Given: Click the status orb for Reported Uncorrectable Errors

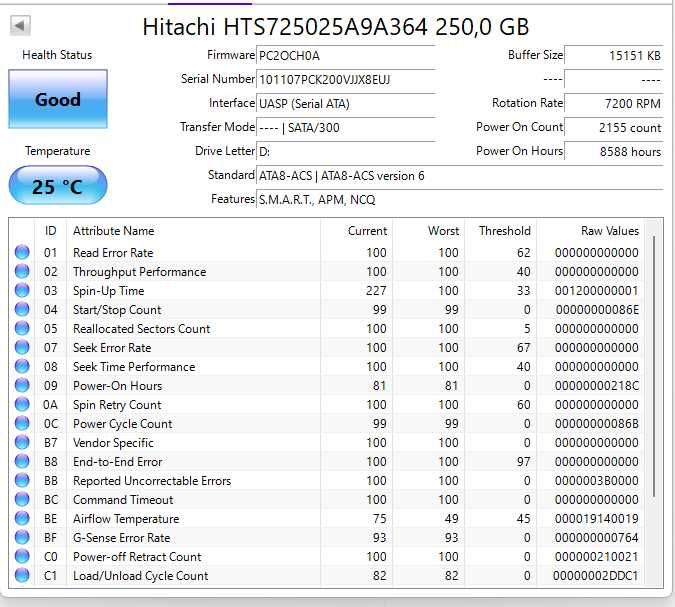Looking at the screenshot, I should point(22,480).
